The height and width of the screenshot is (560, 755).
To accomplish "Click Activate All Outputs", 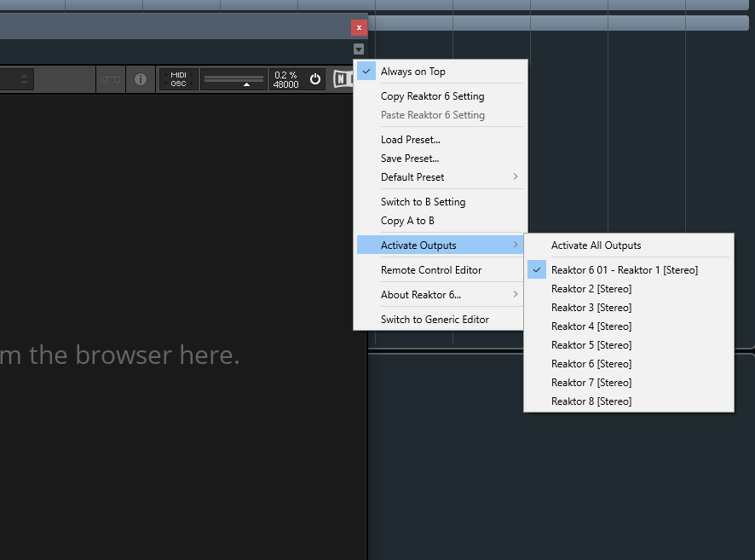I will 629,245.
